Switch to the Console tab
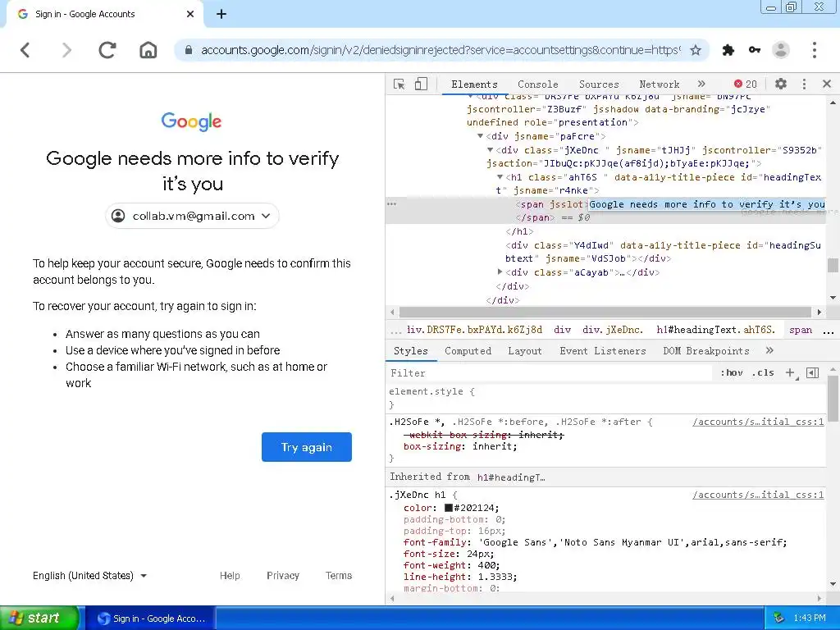This screenshot has width=840, height=630. click(538, 84)
